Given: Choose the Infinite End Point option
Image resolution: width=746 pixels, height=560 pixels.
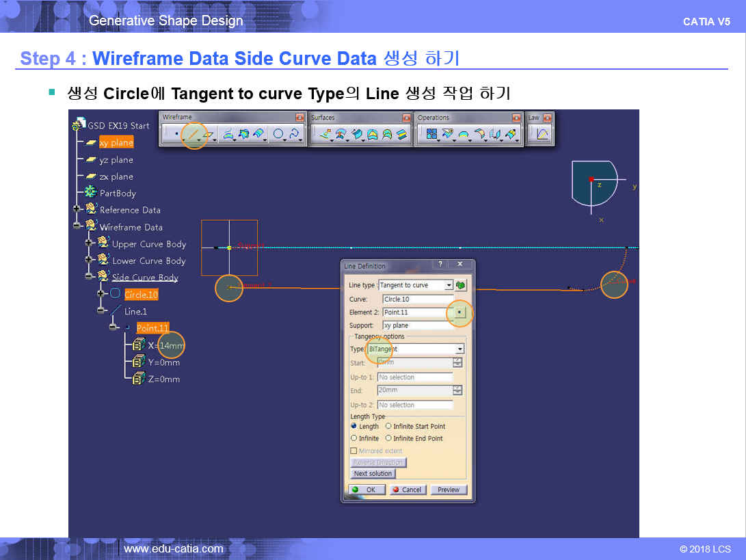Looking at the screenshot, I should pos(388,438).
